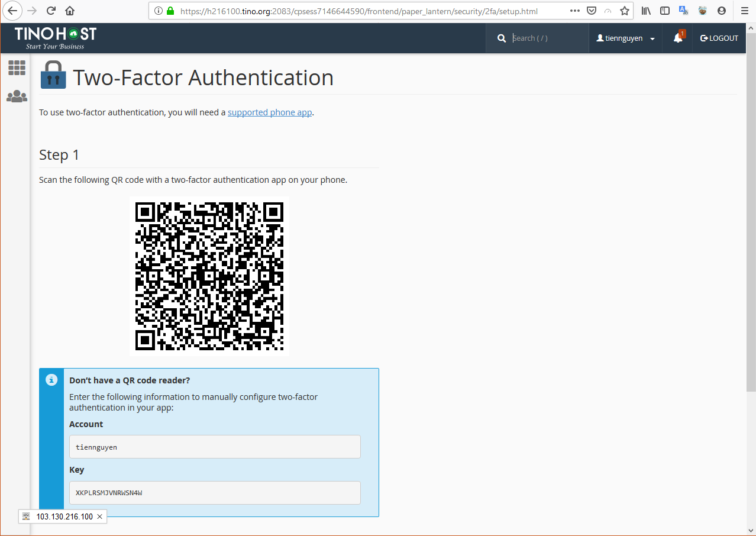Click the page vertical scrollbar
756x536 pixels.
[x=751, y=213]
